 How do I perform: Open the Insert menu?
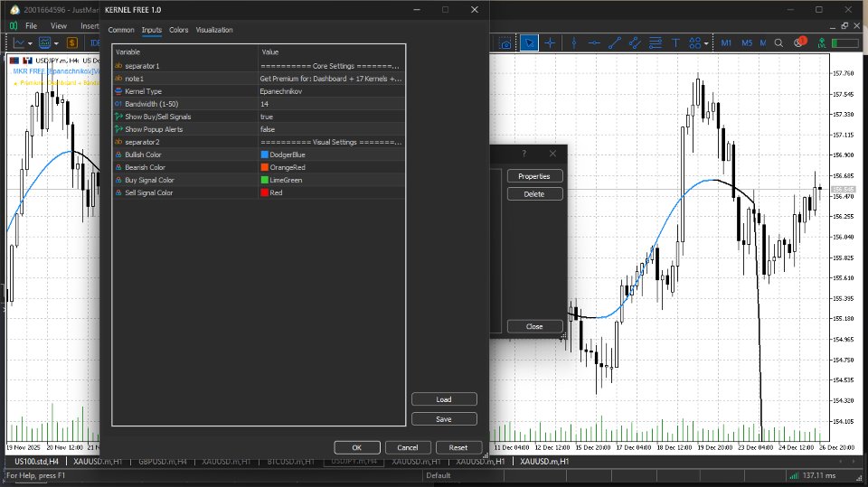90,25
